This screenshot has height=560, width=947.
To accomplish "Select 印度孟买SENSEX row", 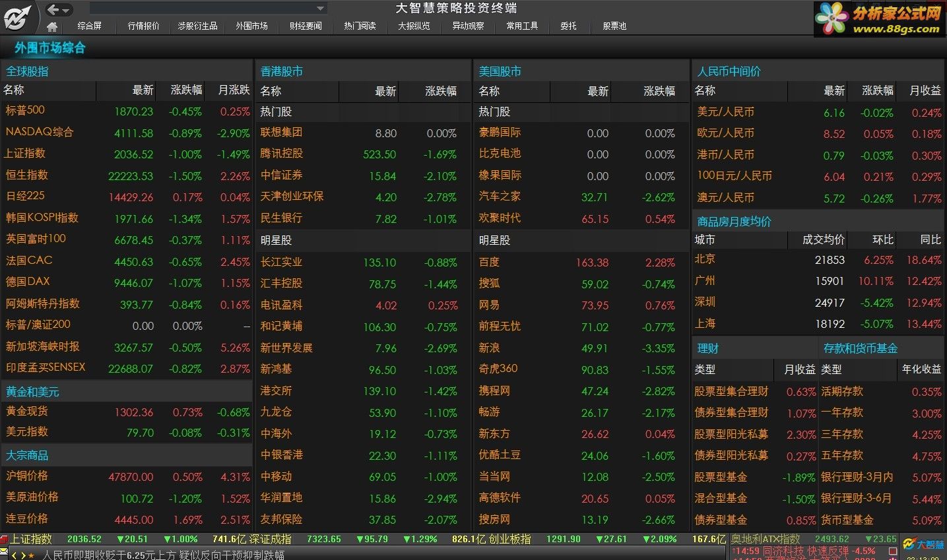I will pos(127,368).
